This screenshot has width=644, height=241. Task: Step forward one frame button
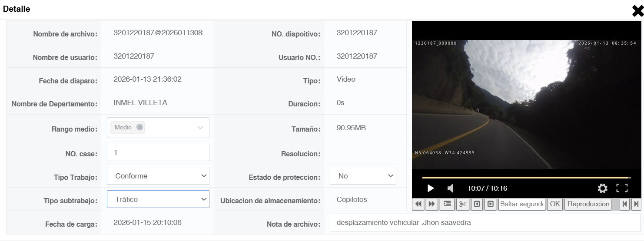click(490, 204)
